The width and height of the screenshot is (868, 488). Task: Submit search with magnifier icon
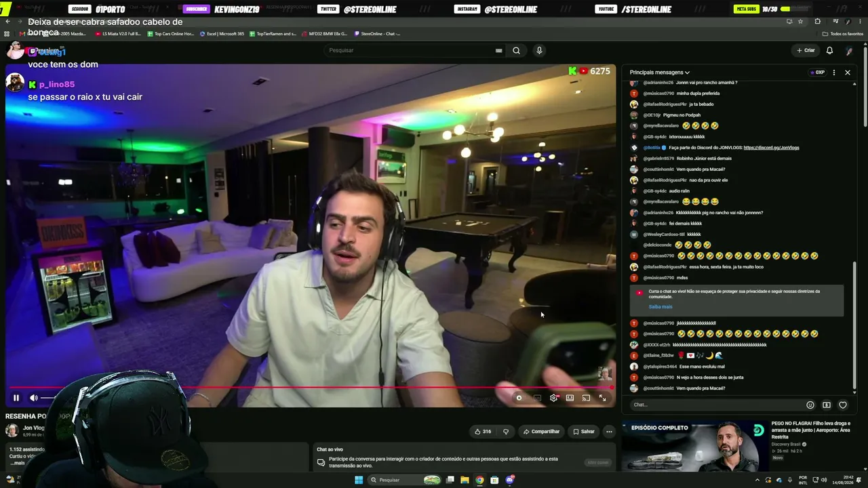click(516, 50)
